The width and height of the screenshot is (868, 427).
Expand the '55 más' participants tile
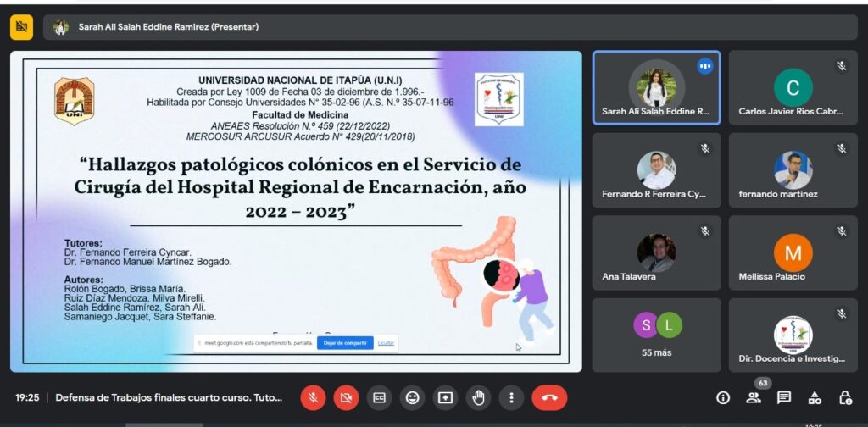656,335
